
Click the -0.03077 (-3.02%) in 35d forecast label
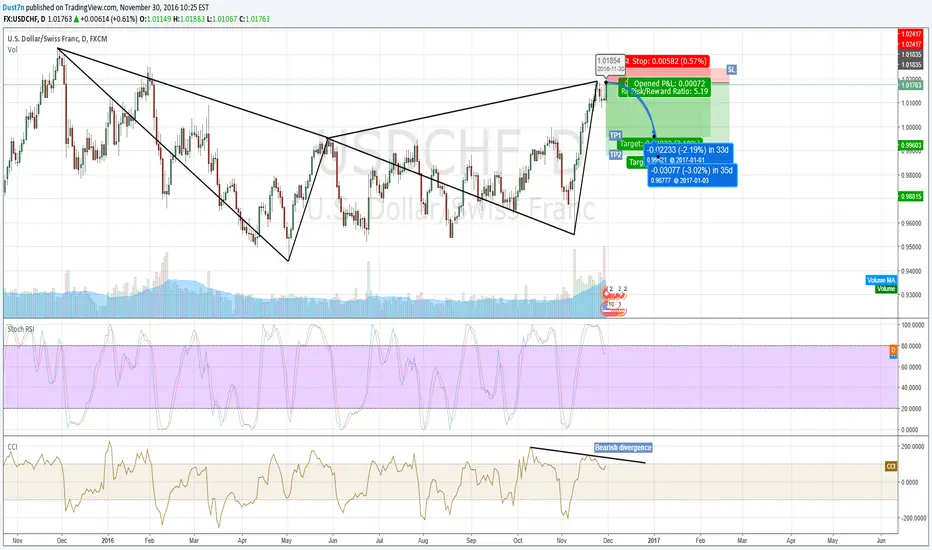coord(692,175)
